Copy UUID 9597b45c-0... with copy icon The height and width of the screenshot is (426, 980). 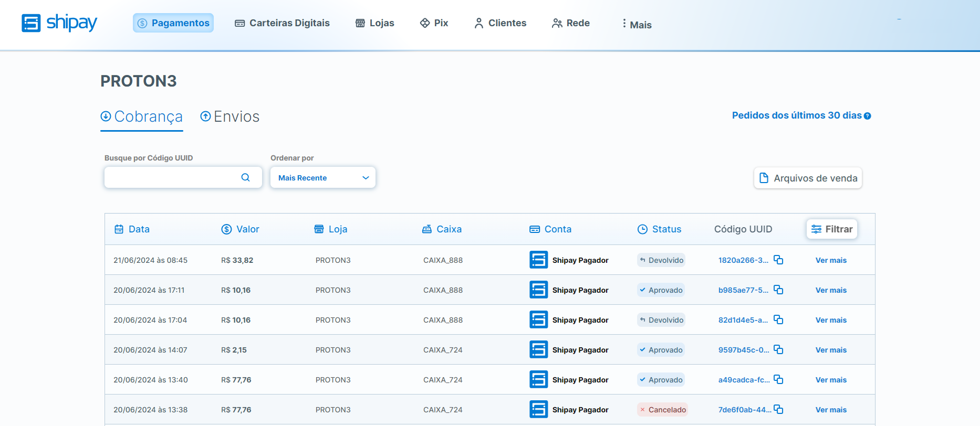pyautogui.click(x=778, y=349)
